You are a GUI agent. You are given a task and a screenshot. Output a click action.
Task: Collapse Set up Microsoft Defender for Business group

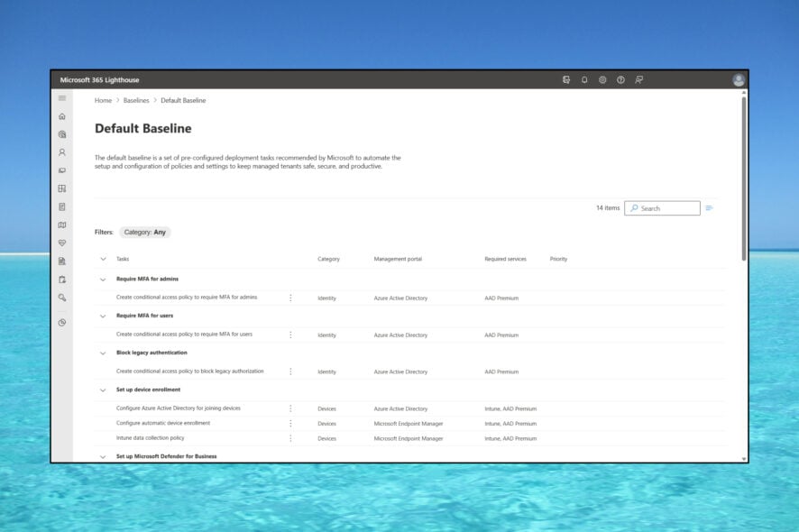click(103, 456)
